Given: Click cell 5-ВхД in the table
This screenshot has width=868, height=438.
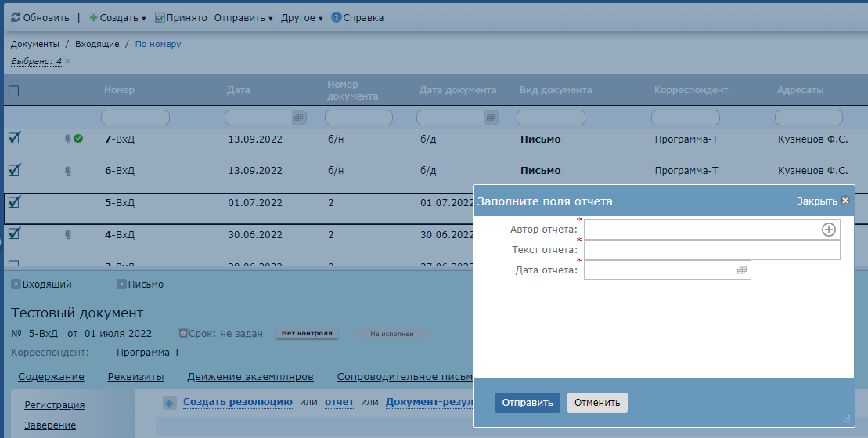Looking at the screenshot, I should tap(120, 203).
